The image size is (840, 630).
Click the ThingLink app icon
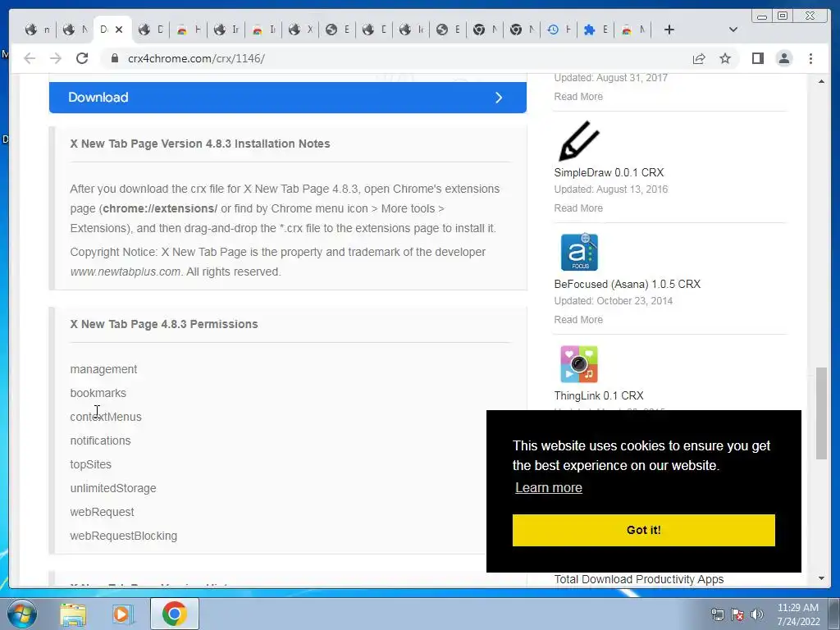(579, 363)
